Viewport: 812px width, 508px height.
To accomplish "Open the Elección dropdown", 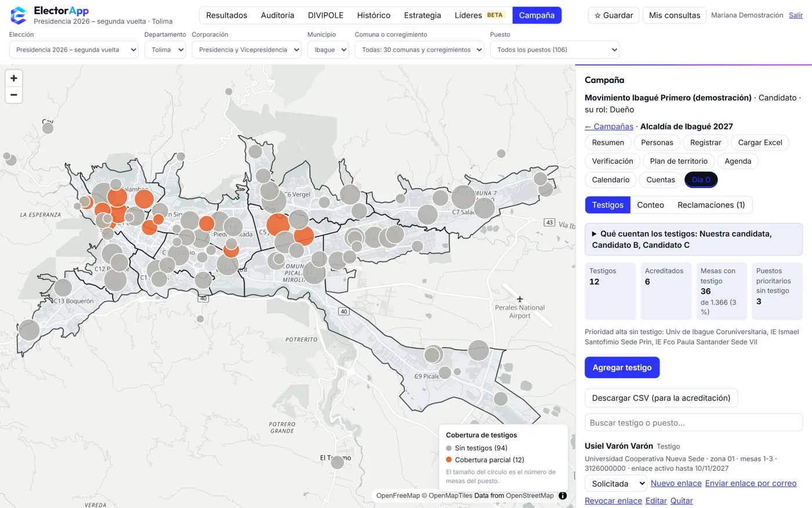I will pyautogui.click(x=74, y=50).
